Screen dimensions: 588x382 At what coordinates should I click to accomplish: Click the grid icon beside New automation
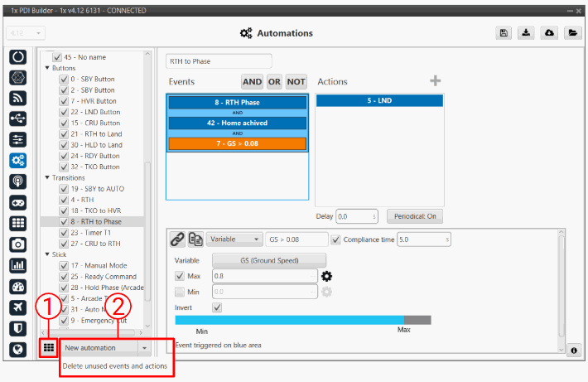click(x=50, y=348)
